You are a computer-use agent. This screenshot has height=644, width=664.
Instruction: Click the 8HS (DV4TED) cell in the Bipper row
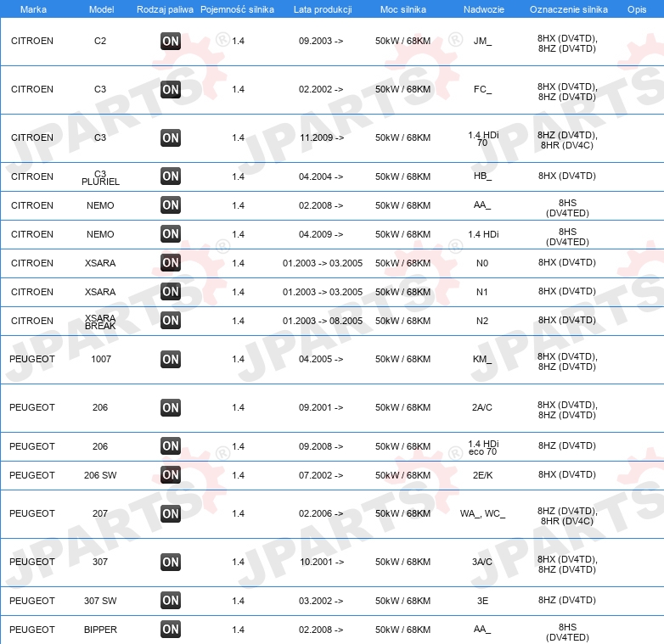(x=567, y=632)
